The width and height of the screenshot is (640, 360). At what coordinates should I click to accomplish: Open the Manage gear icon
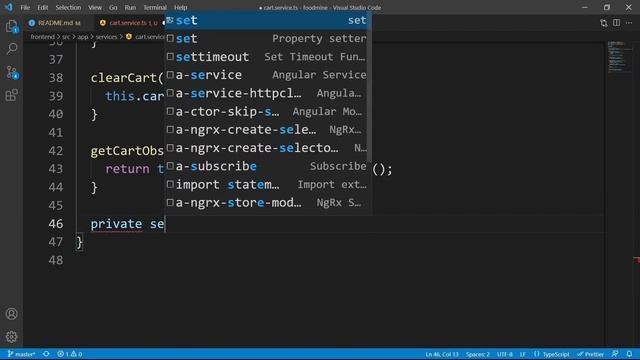(11, 336)
